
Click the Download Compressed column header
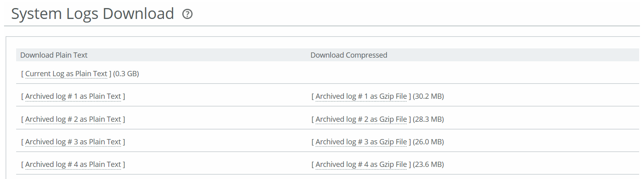click(349, 55)
